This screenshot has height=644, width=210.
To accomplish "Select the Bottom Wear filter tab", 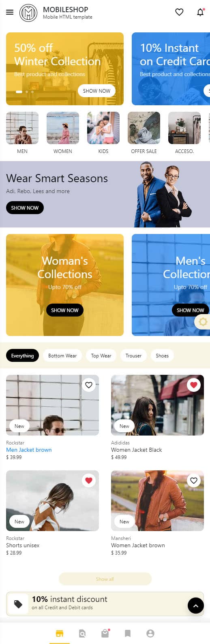I will coord(62,355).
